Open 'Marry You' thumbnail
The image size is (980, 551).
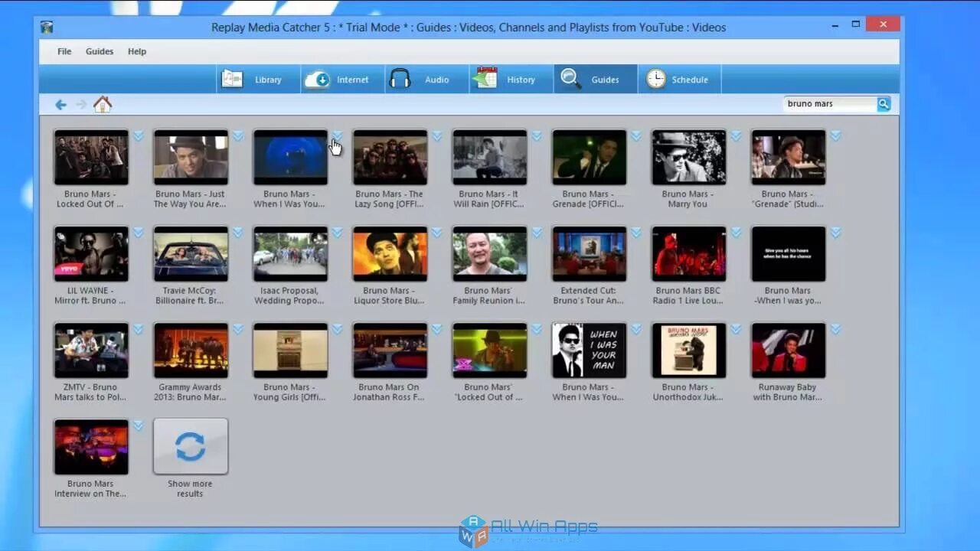coord(688,157)
